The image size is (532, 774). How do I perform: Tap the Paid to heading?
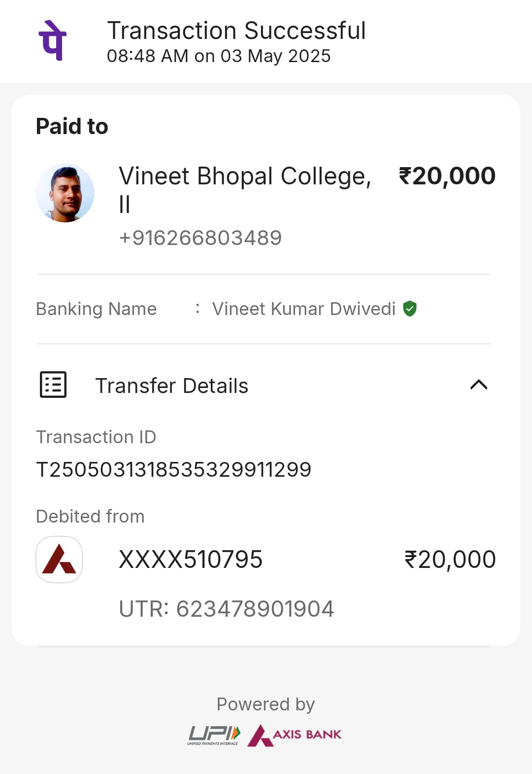(x=72, y=126)
